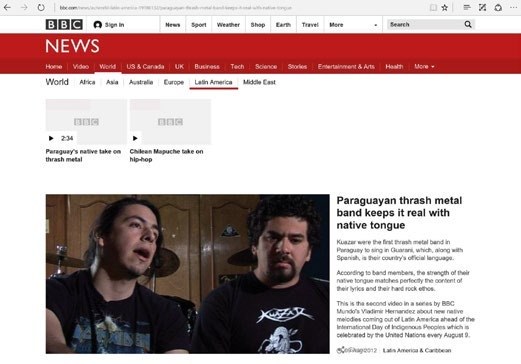Select Australia region sub-tab
Viewport: 521px width, 364px height.
coord(141,82)
